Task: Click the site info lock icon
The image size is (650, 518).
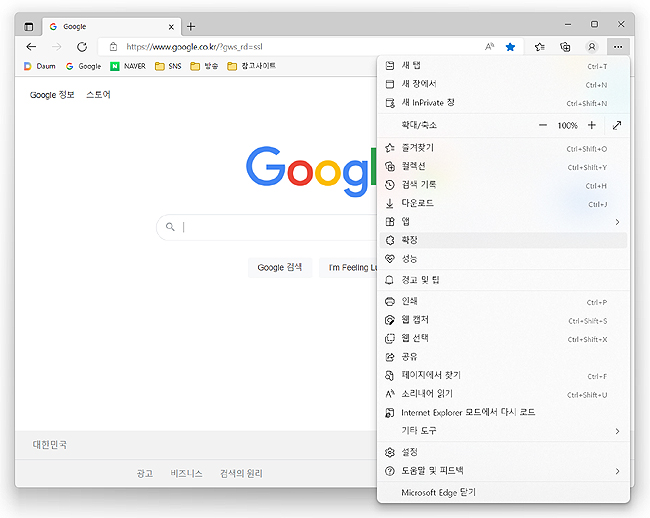Action: pos(114,47)
